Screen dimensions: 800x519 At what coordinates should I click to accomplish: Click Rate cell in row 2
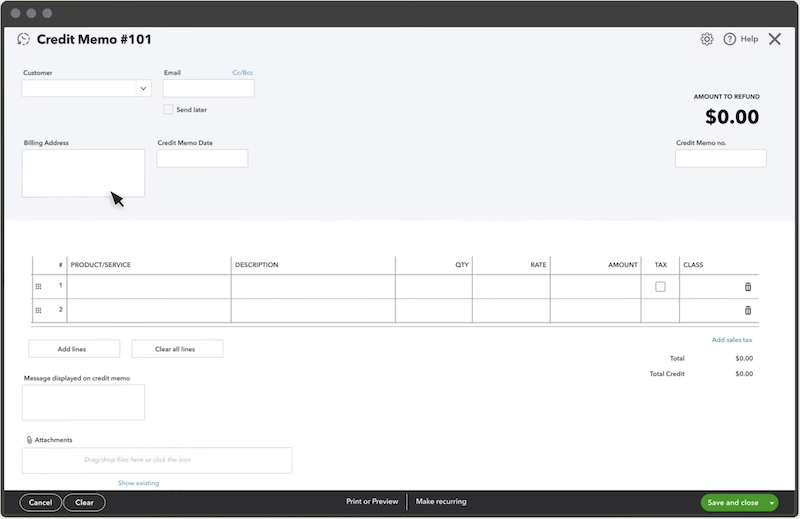[511, 310]
